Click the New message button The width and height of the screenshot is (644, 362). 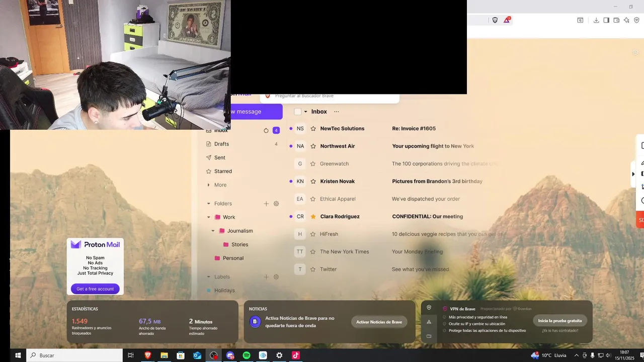(x=257, y=112)
